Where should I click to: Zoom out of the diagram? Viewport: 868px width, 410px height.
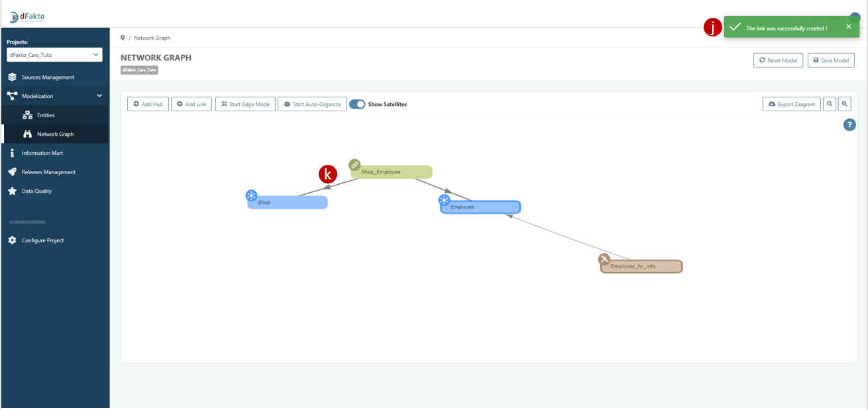pos(830,104)
